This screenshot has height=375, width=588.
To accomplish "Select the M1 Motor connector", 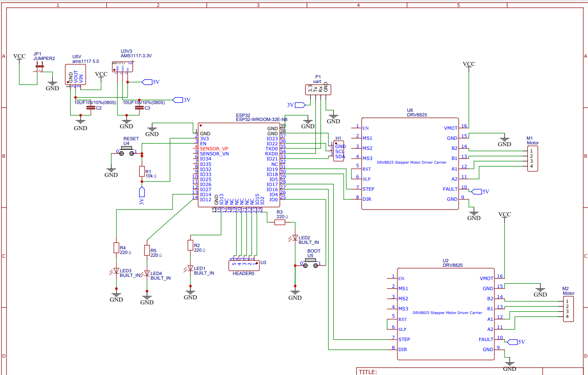I will pos(532,158).
